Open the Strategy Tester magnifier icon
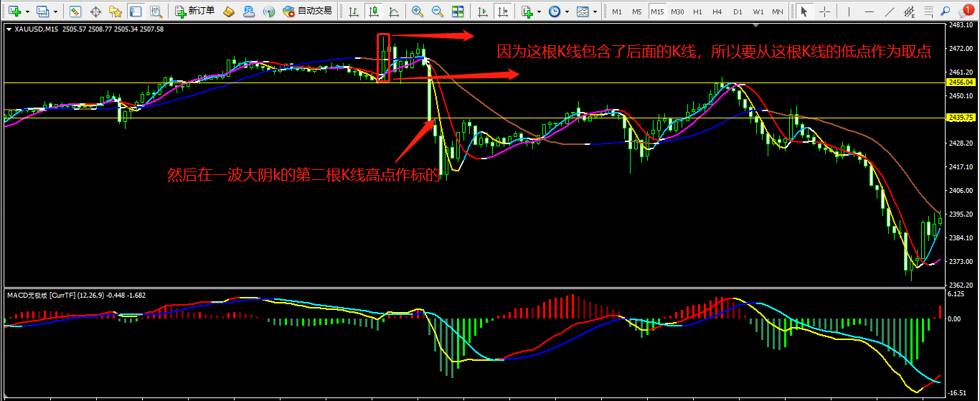The width and height of the screenshot is (980, 401). click(x=155, y=11)
